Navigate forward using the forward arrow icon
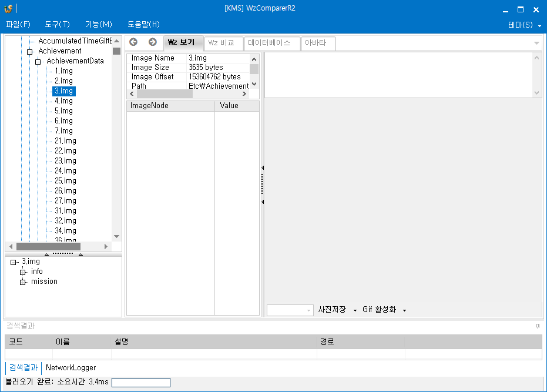The height and width of the screenshot is (392, 547). click(152, 42)
